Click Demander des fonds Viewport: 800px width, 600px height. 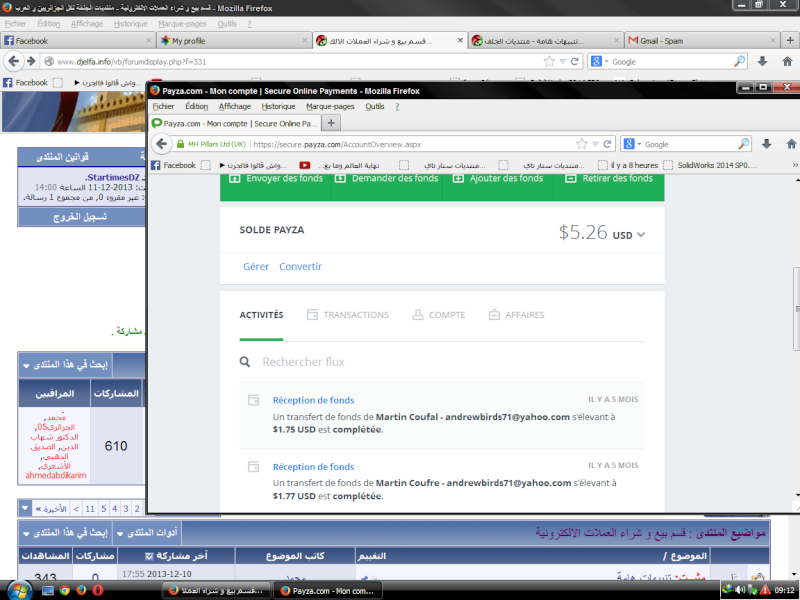tap(386, 179)
